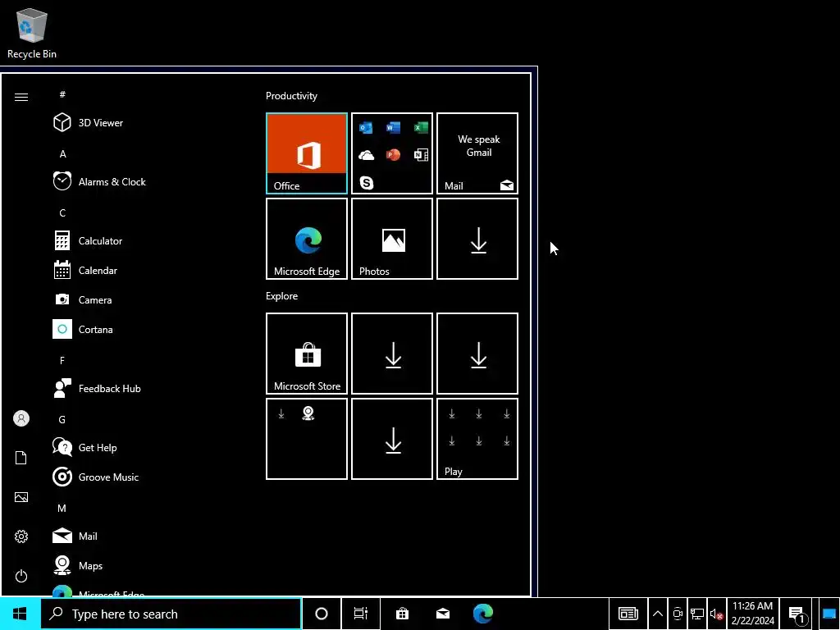Open the tile folder containing the Maps pin
This screenshot has width=840, height=630.
tap(307, 439)
